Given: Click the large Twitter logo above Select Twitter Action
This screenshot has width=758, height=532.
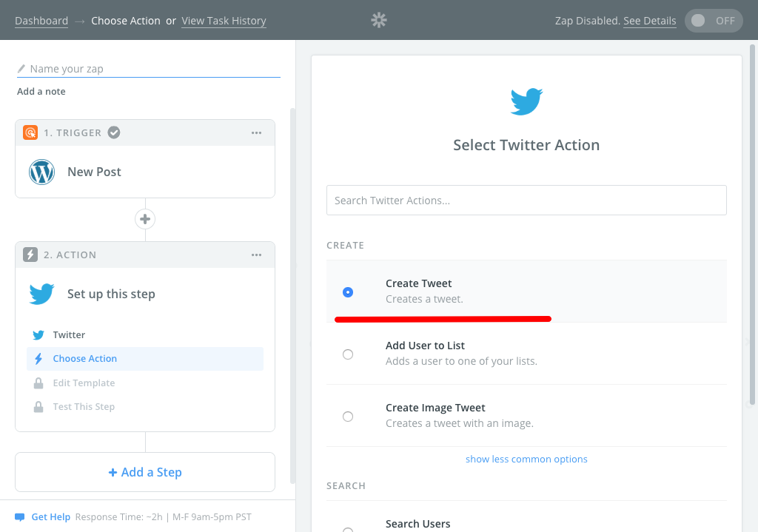Looking at the screenshot, I should point(526,101).
